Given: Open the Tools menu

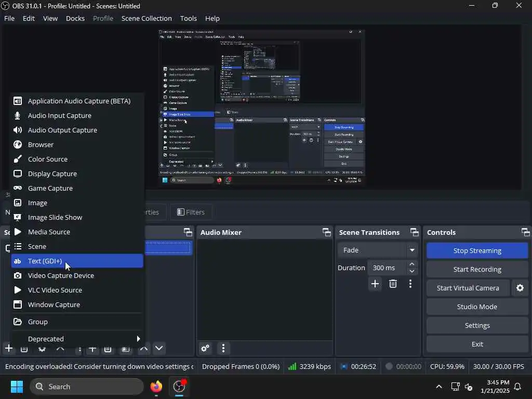Looking at the screenshot, I should 188,18.
